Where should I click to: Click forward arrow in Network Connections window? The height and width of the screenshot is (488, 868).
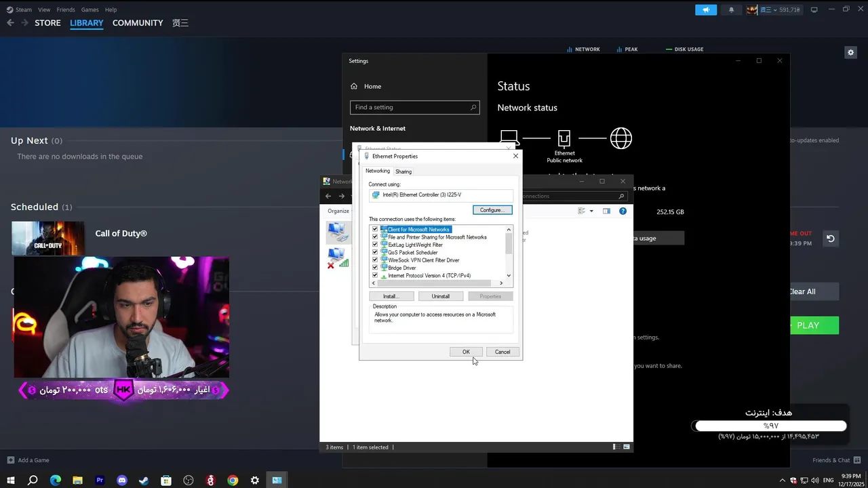pos(341,196)
